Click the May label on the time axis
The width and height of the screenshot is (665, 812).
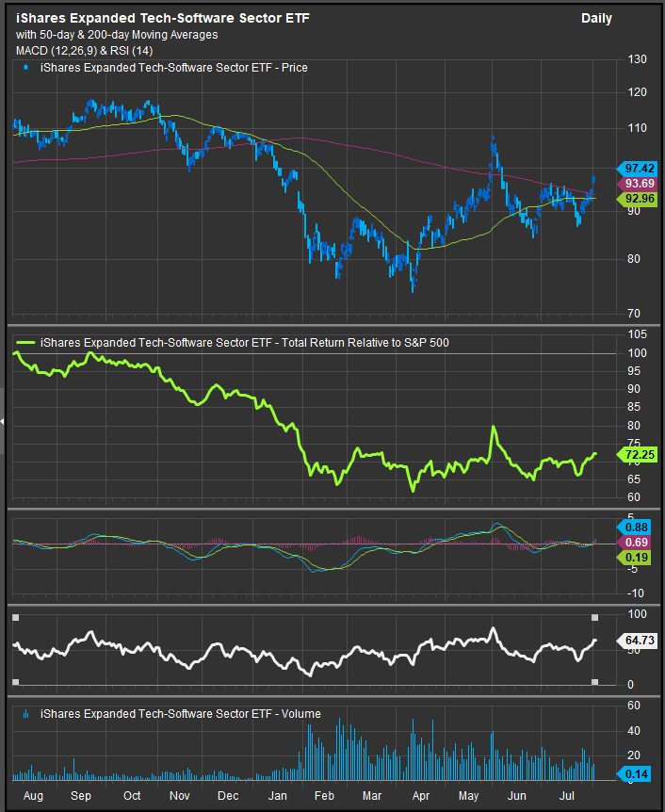pos(469,796)
